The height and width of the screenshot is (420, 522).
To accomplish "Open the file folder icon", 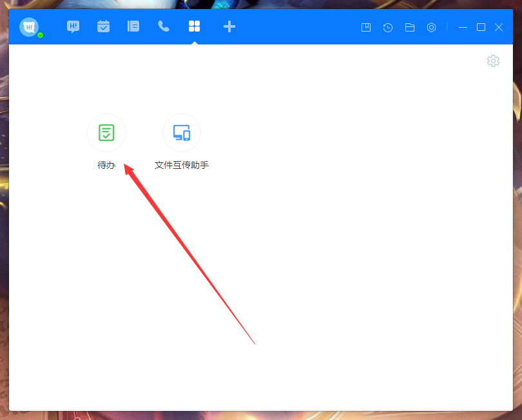I will (410, 27).
